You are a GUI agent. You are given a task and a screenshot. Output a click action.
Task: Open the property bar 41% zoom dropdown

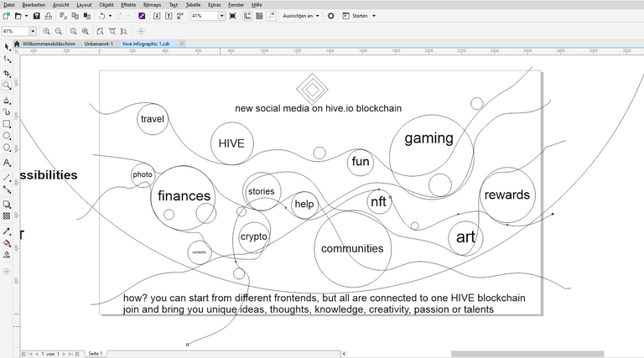click(33, 31)
